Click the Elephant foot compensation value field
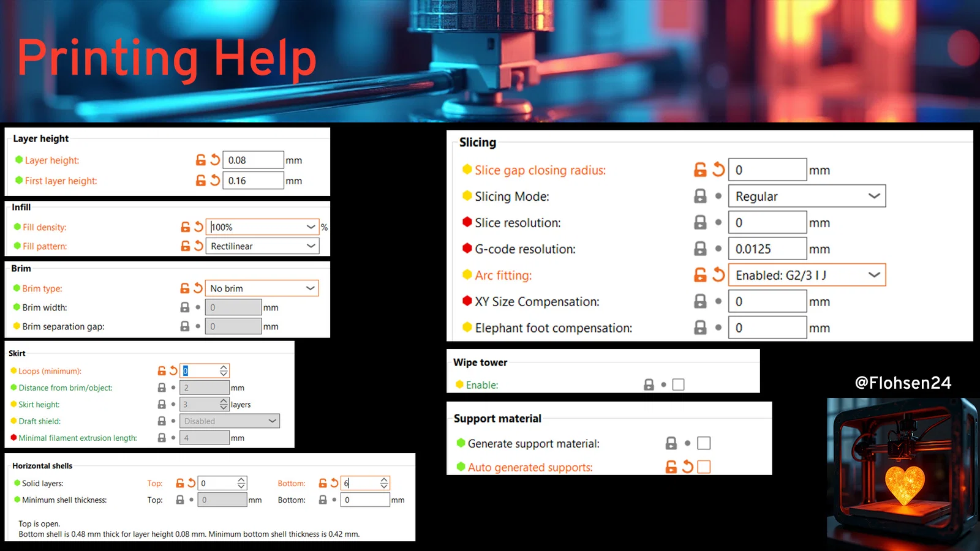980x551 pixels. pyautogui.click(x=767, y=328)
